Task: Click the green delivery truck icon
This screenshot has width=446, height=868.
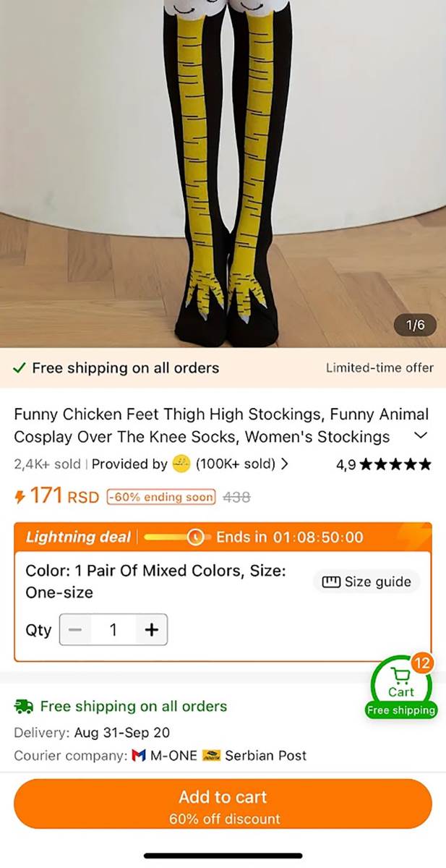Action: (x=24, y=706)
